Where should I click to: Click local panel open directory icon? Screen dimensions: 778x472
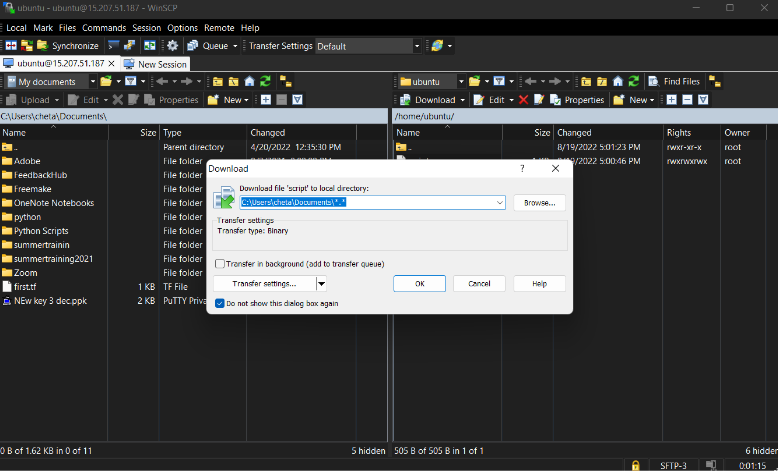(106, 81)
